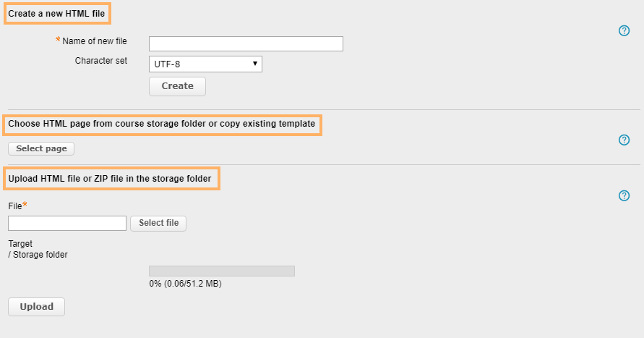
Task: Open the Character set UTF-8 dropdown
Action: tap(205, 64)
